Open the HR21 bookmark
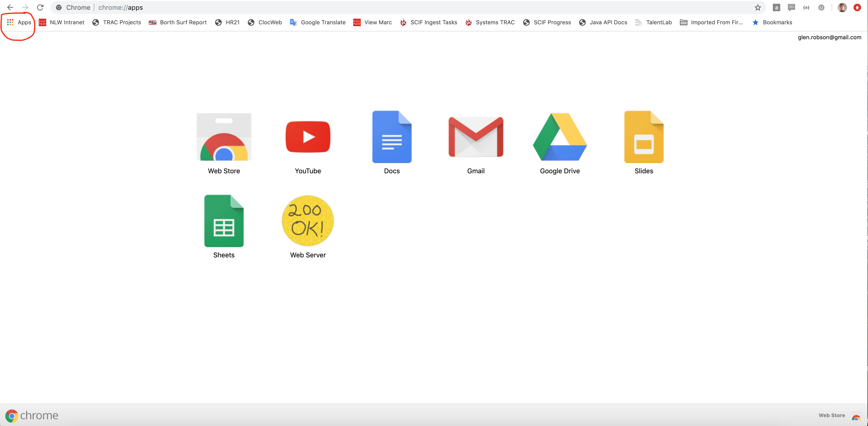The width and height of the screenshot is (868, 426). 227,22
